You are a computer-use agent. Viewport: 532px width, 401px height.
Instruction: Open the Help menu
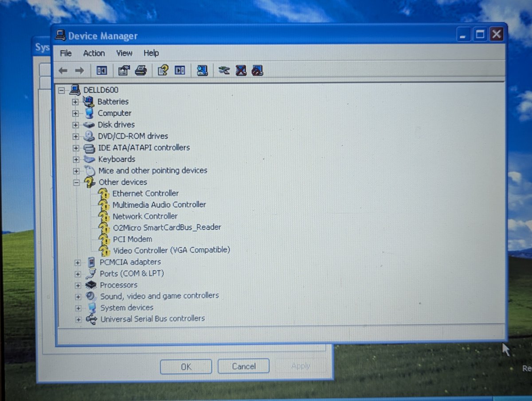[x=151, y=53]
